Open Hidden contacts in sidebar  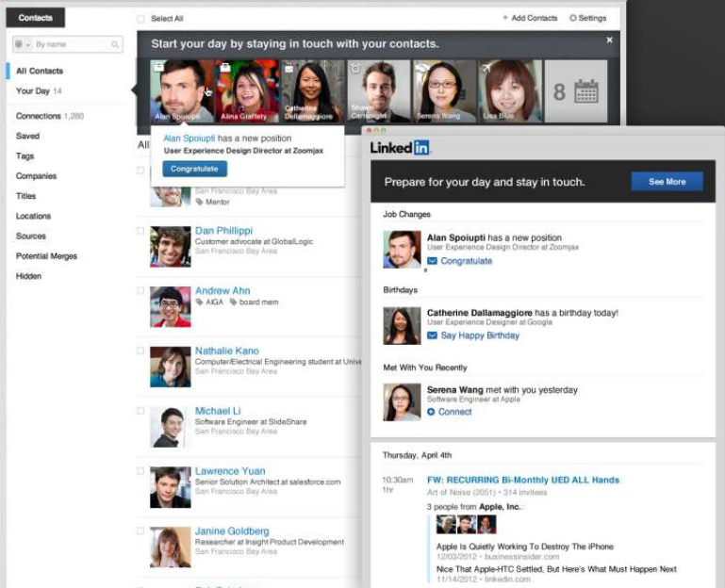coord(28,276)
